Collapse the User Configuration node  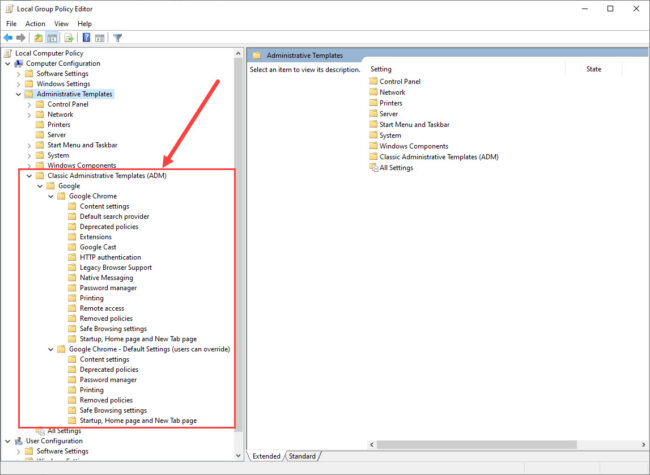coord(8,441)
